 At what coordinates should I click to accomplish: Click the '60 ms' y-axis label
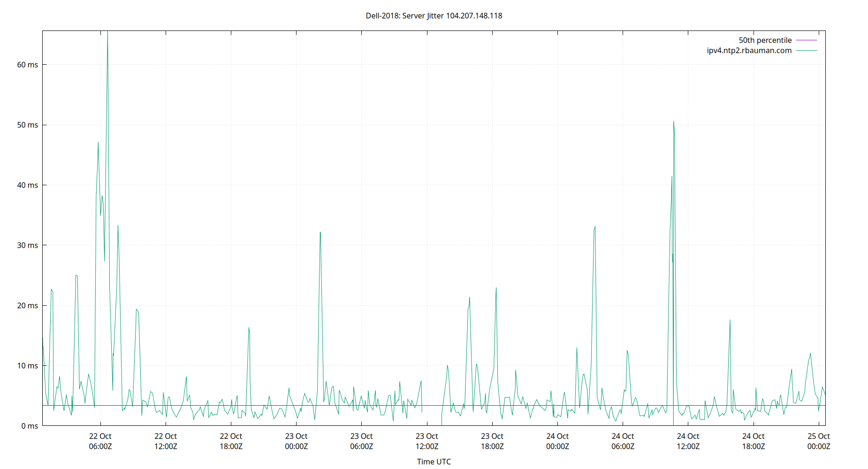(x=28, y=65)
